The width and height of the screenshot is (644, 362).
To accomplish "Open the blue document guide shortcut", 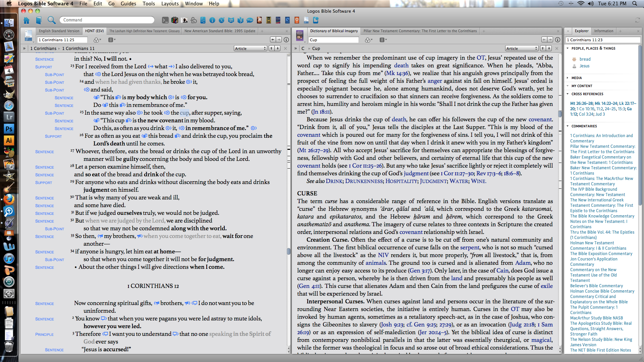I will click(x=203, y=20).
